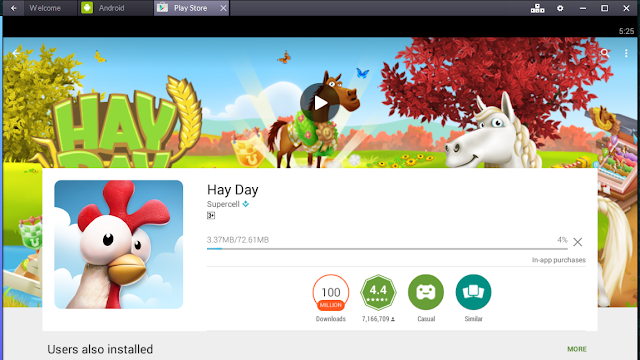The image size is (640, 360).
Task: Open Play Store search magnifier
Action: (605, 53)
